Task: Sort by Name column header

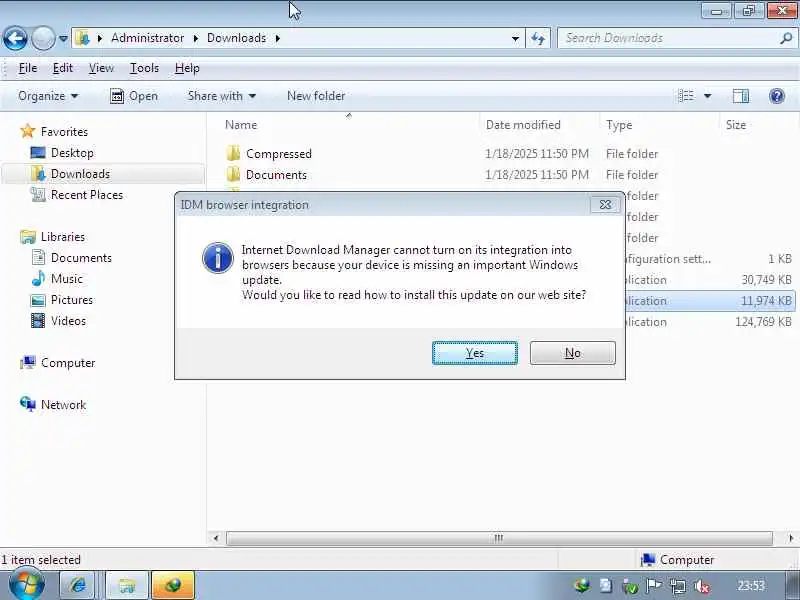Action: tap(241, 125)
